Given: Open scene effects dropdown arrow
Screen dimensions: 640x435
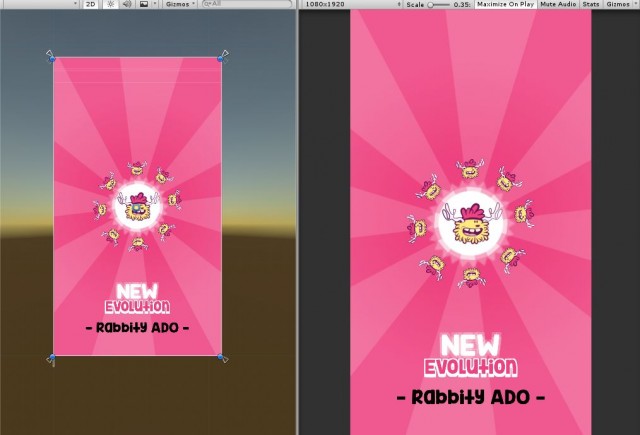Looking at the screenshot, I should 155,4.
